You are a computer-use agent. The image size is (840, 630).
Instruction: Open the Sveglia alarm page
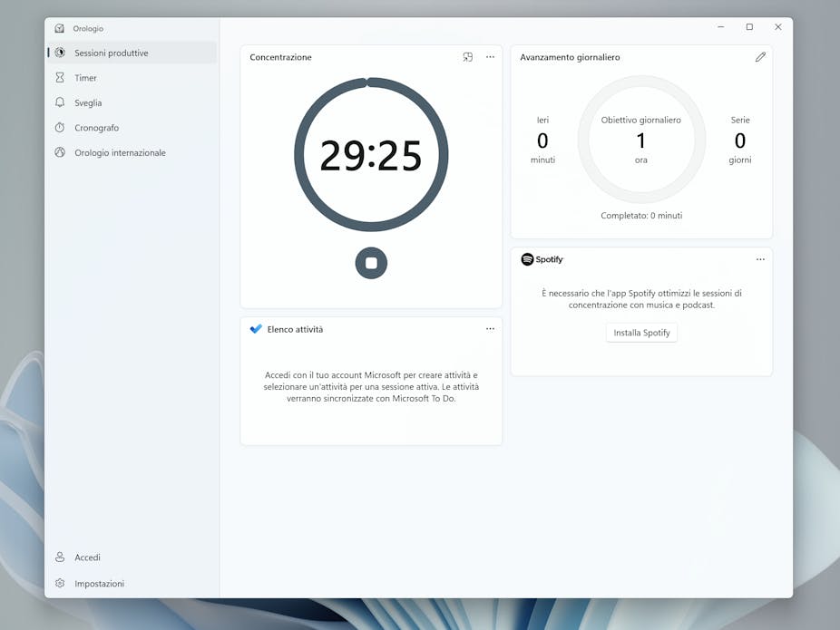click(88, 102)
